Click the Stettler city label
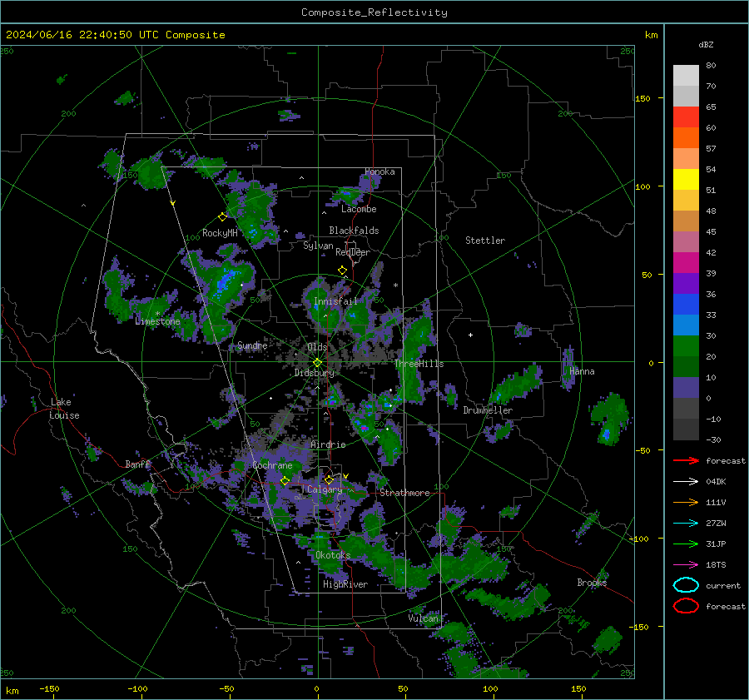Screen dimensions: 749x700 click(x=485, y=241)
